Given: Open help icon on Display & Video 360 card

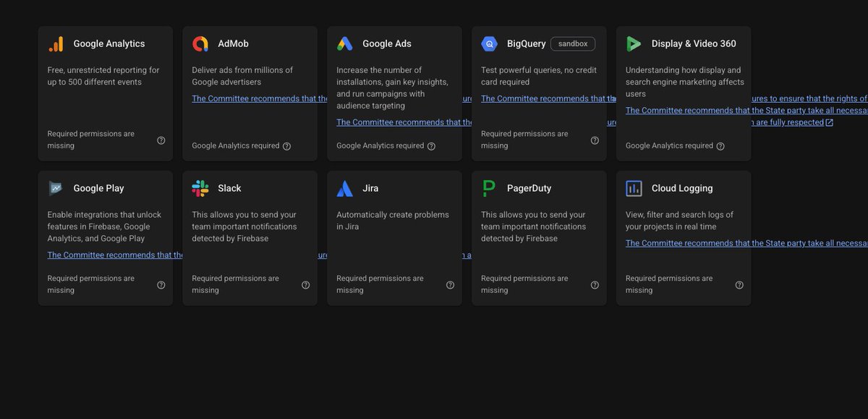Looking at the screenshot, I should (720, 146).
